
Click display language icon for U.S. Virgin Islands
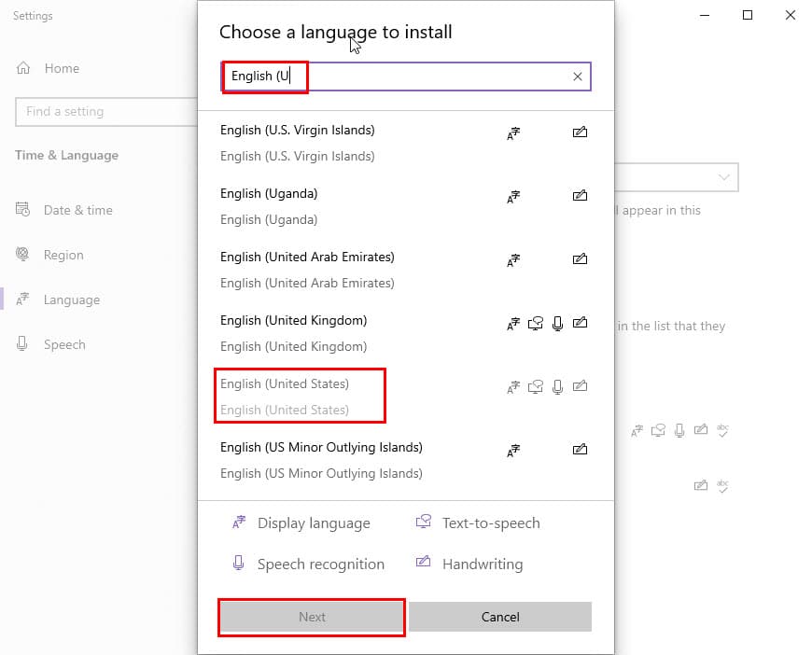pyautogui.click(x=513, y=133)
